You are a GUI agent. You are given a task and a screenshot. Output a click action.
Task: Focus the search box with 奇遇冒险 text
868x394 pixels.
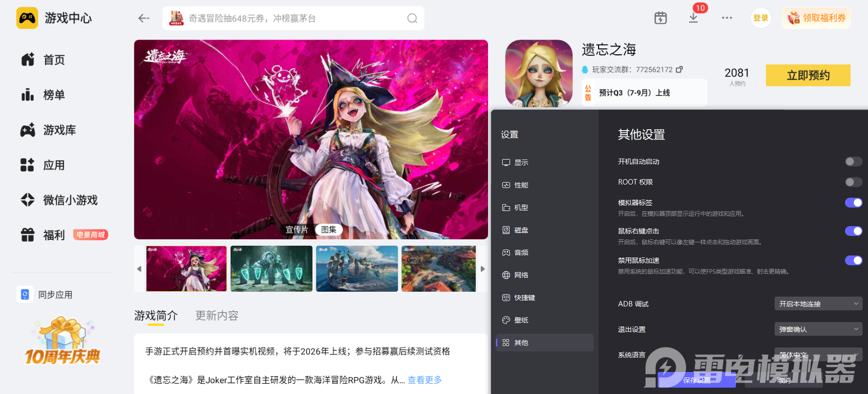pos(293,18)
